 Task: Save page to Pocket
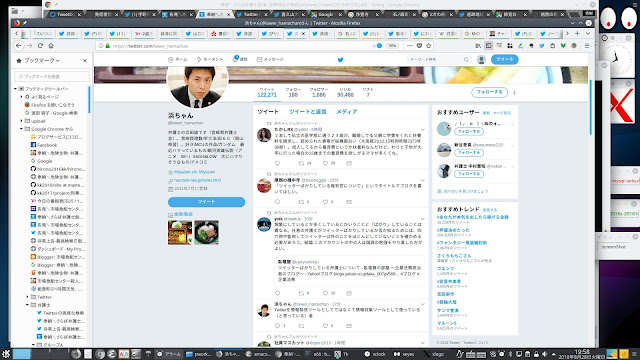(x=419, y=46)
